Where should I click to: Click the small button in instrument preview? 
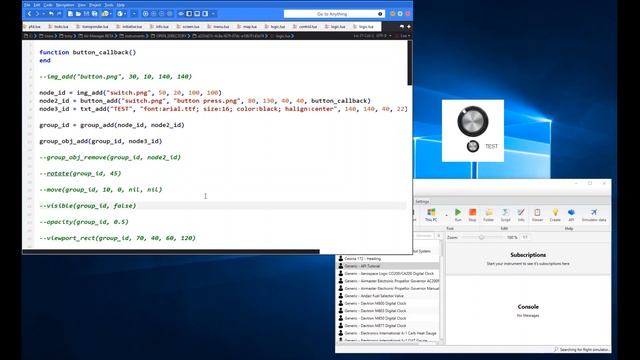click(473, 146)
